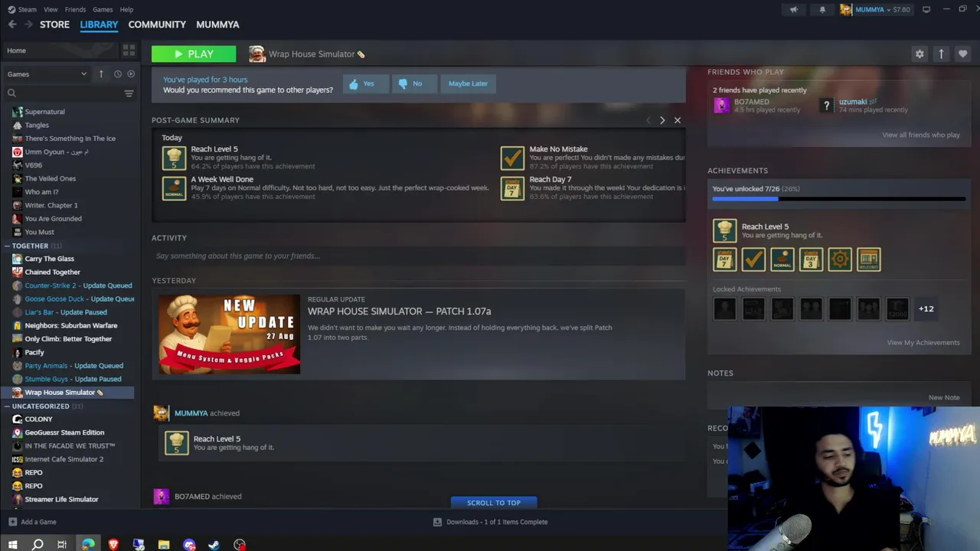Viewport: 980px width, 551px height.
Task: Open the advanced filter options icon
Action: [x=129, y=93]
